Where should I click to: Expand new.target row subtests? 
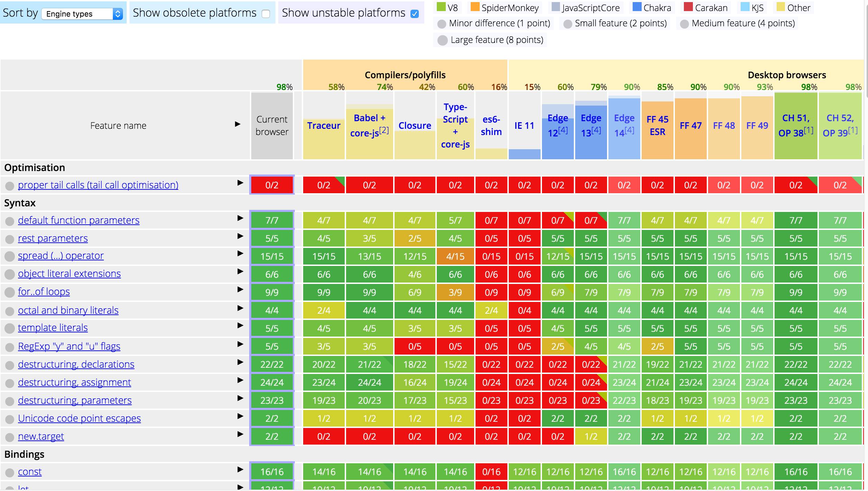coord(240,434)
